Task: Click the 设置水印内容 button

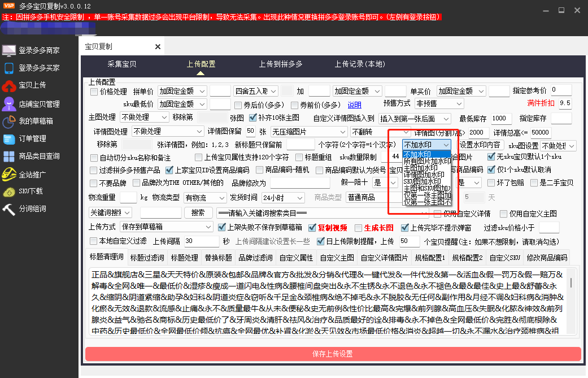Action: pos(480,145)
